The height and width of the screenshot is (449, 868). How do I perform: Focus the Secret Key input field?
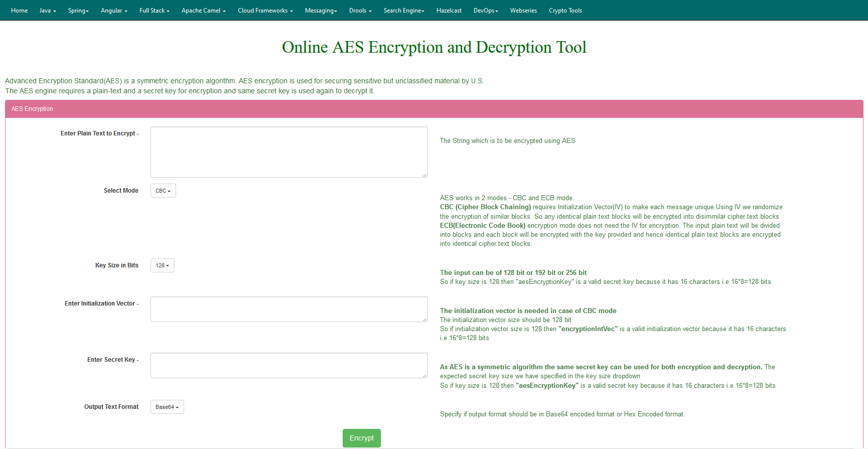pos(289,365)
